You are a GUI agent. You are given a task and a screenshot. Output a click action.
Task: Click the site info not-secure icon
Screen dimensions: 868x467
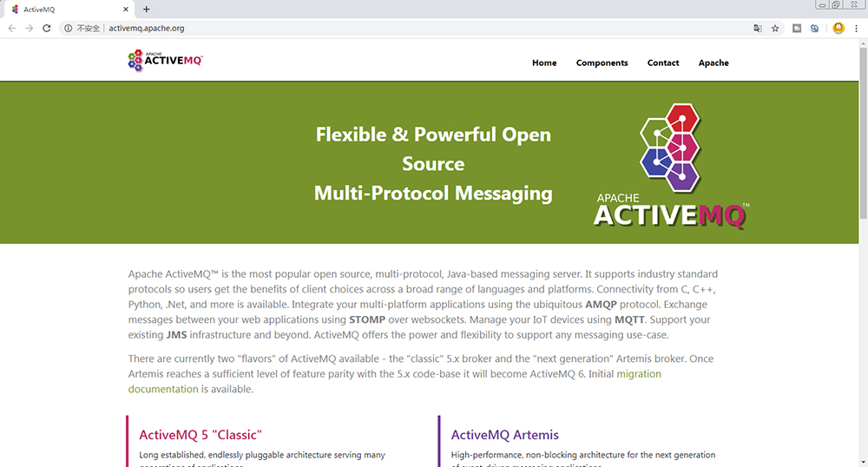click(68, 28)
